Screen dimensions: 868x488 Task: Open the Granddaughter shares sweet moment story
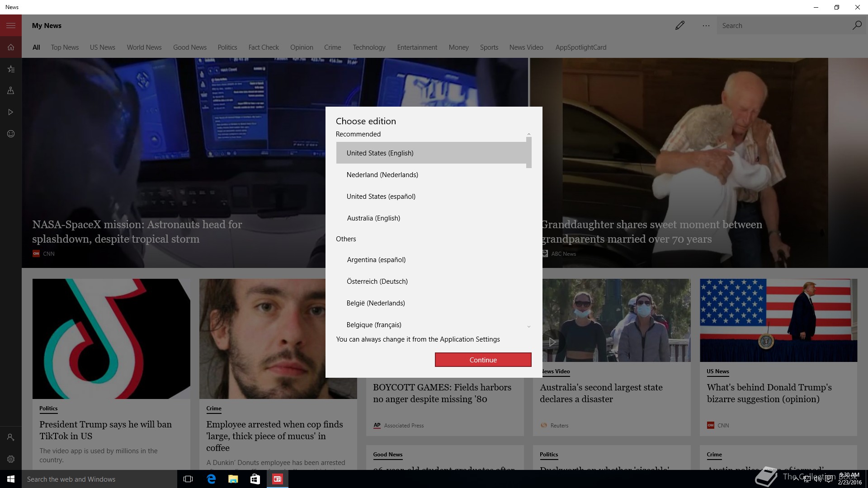point(651,232)
